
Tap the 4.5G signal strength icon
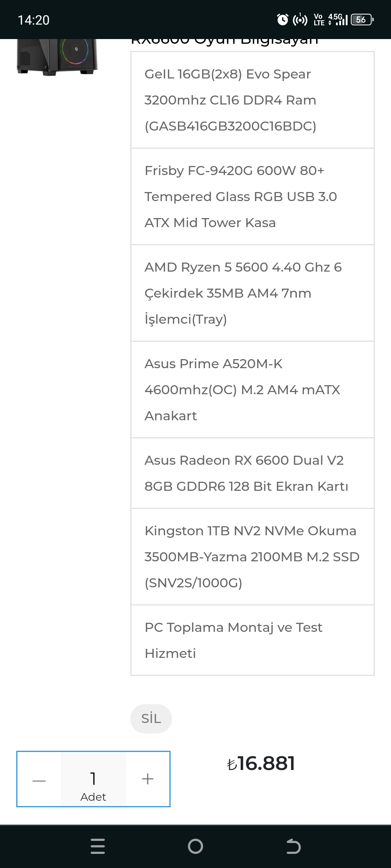pos(338,20)
